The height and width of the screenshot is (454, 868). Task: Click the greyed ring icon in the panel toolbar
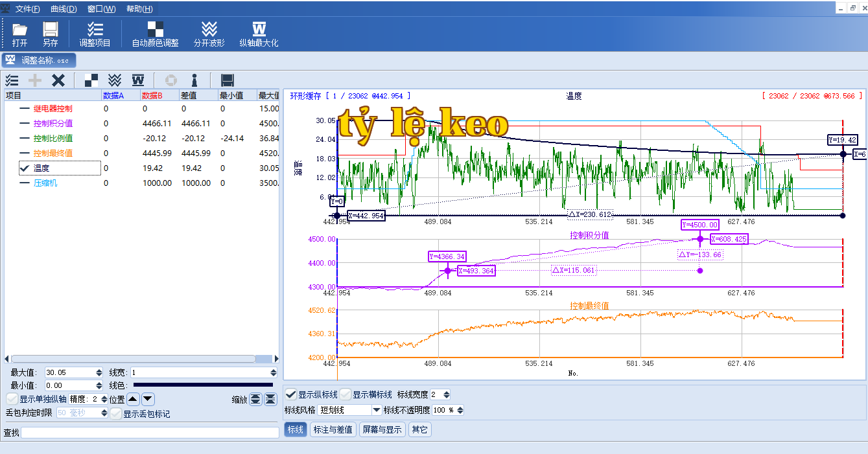coord(171,80)
